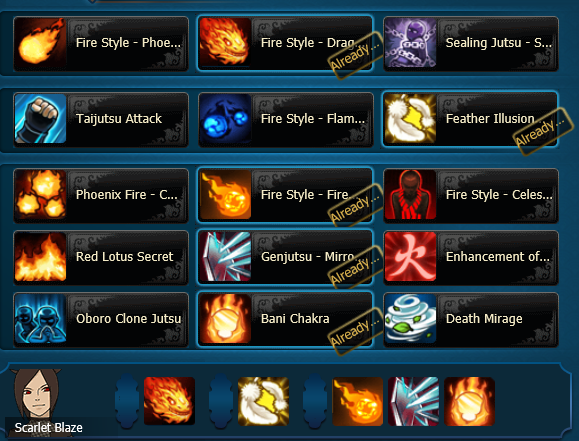Click the Fire Style - Celes... red figure icon
The height and width of the screenshot is (441, 579).
point(410,195)
